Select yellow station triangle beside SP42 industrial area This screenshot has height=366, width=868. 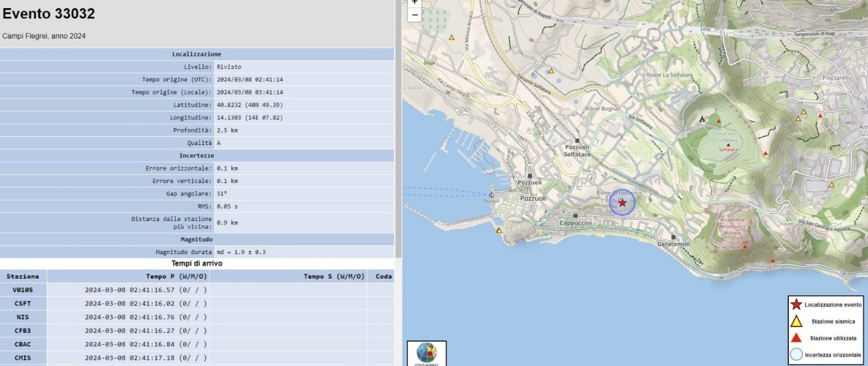[831, 185]
